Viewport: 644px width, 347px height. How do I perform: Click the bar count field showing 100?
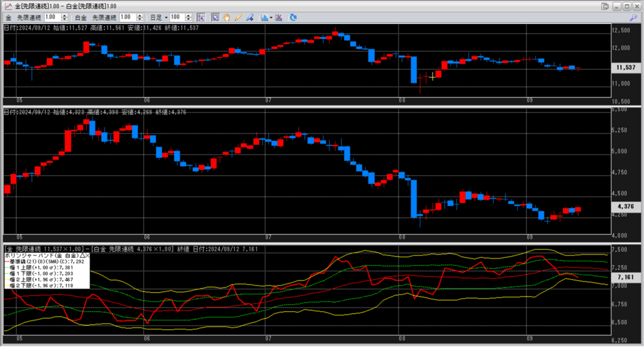pyautogui.click(x=175, y=17)
